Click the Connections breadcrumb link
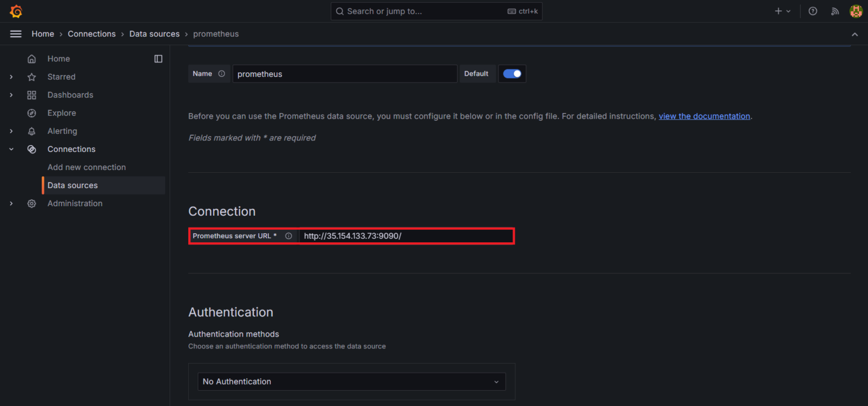Image resolution: width=868 pixels, height=406 pixels. click(92, 33)
